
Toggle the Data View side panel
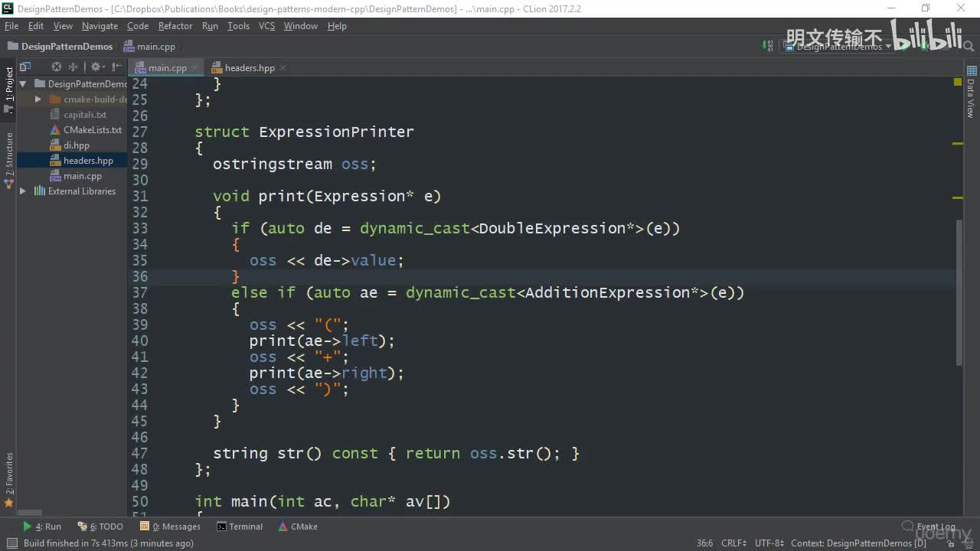click(971, 92)
